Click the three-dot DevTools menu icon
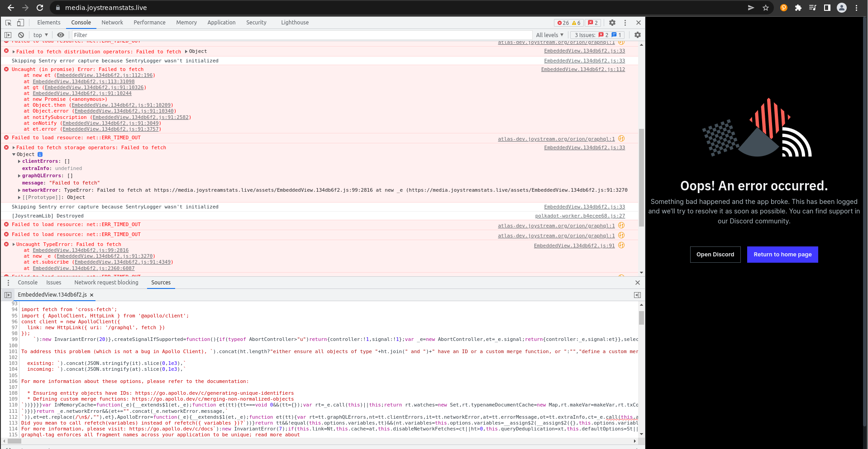 (x=625, y=22)
